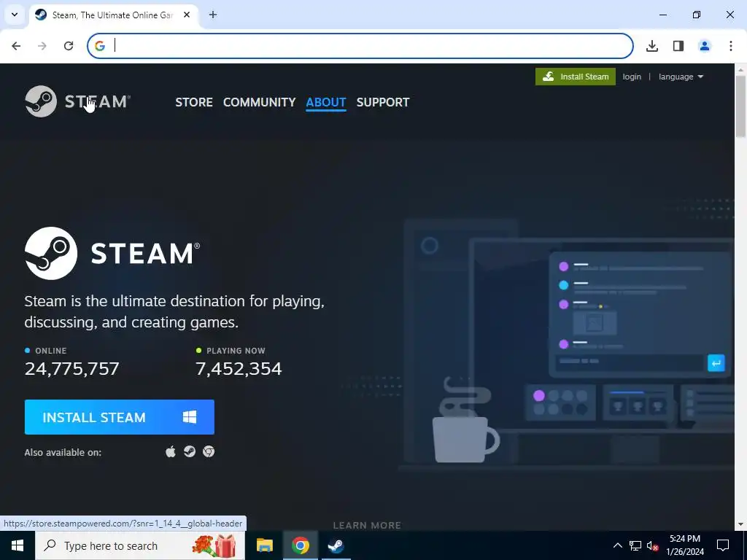Open the Windows Start menu
The image size is (747, 560).
(x=18, y=545)
